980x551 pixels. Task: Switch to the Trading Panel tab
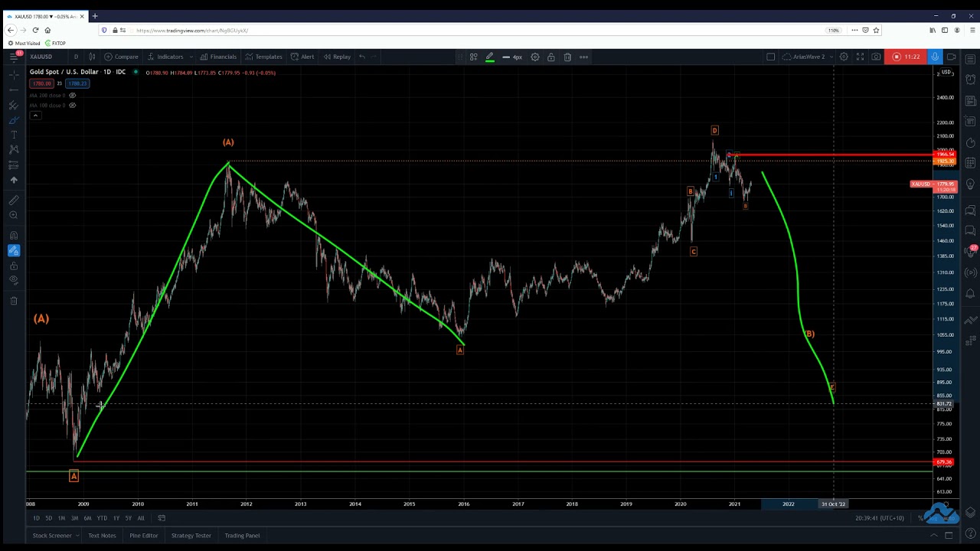[242, 536]
